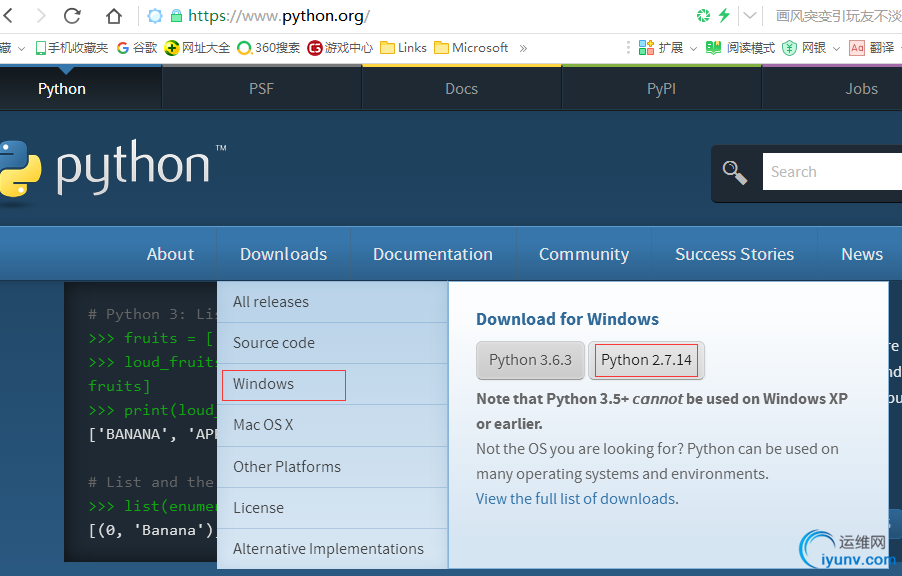The width and height of the screenshot is (902, 576).
Task: Show more bookmarks with the double chevron
Action: pyautogui.click(x=523, y=48)
